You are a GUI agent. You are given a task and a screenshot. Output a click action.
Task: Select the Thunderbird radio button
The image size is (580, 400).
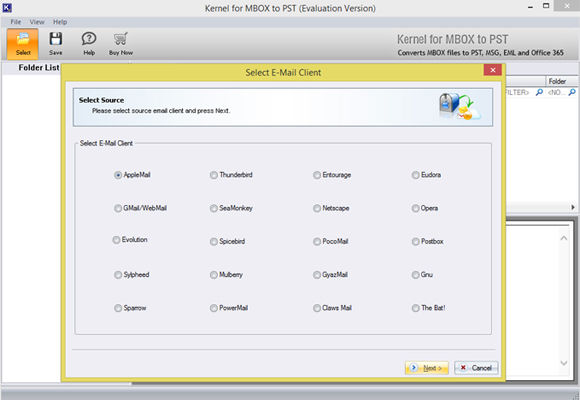213,175
